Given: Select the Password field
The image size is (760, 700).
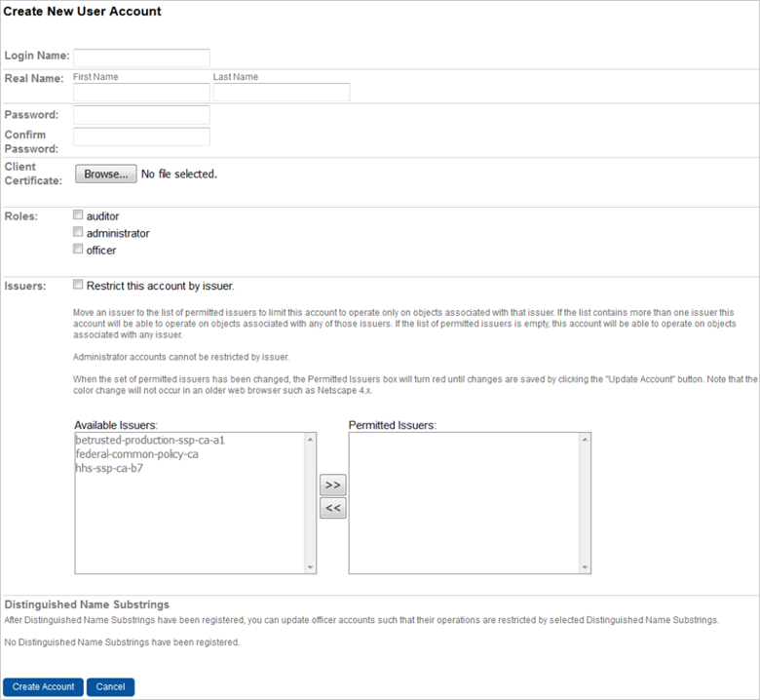Looking at the screenshot, I should (x=141, y=115).
